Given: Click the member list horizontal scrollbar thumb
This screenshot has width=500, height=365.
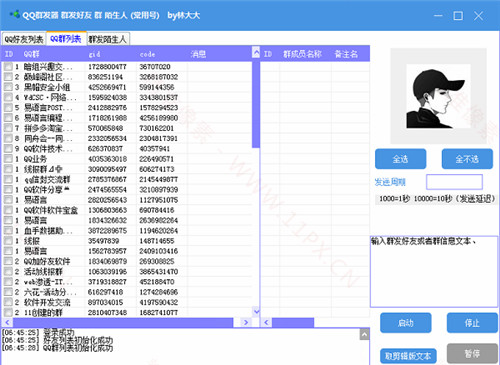Looking at the screenshot, I should point(293,322).
